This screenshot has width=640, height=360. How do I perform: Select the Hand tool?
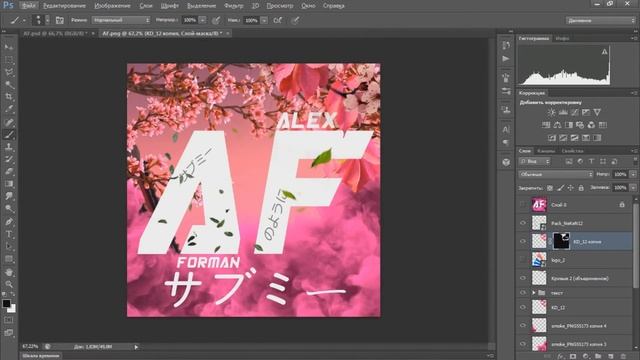click(9, 272)
